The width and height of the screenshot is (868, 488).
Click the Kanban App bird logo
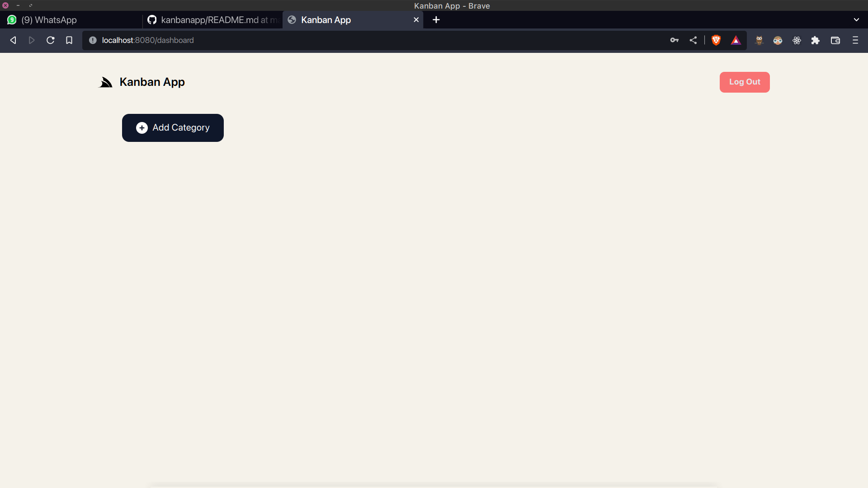coord(105,82)
